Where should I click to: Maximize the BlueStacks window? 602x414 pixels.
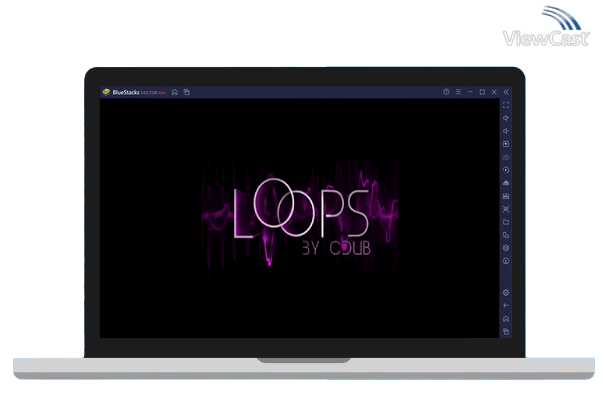(482, 92)
